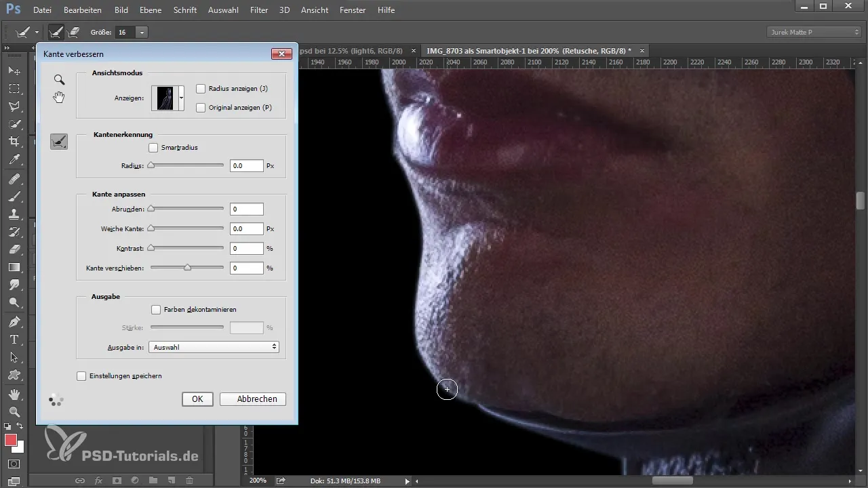Check the Smartradius option
This screenshot has height=488, width=868.
(x=153, y=147)
